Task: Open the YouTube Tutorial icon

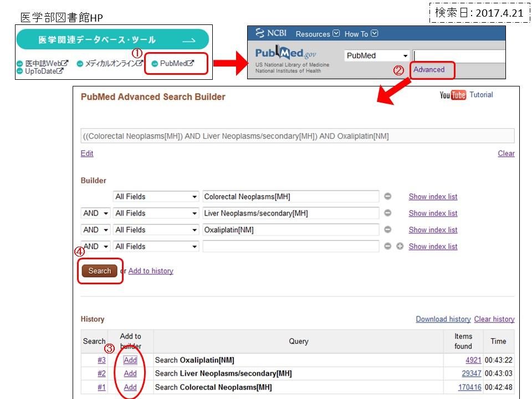Action: coord(453,95)
